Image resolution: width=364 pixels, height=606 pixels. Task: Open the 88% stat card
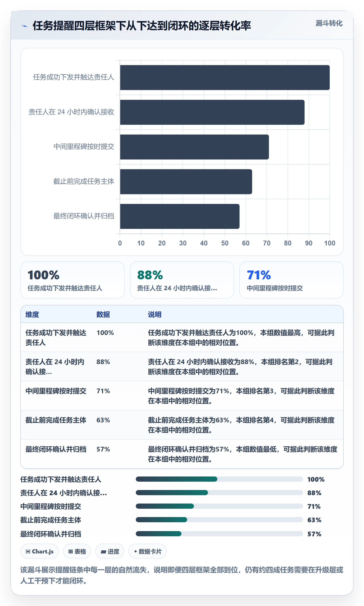tap(182, 280)
